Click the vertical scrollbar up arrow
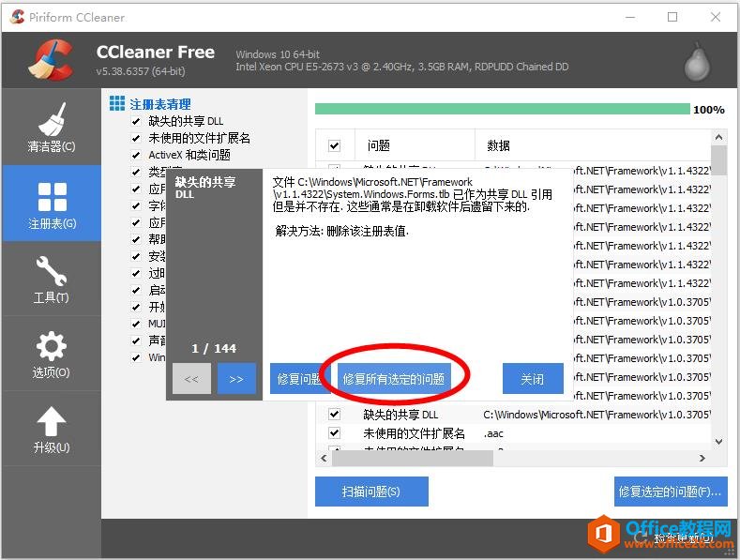The image size is (740, 560). (x=718, y=137)
